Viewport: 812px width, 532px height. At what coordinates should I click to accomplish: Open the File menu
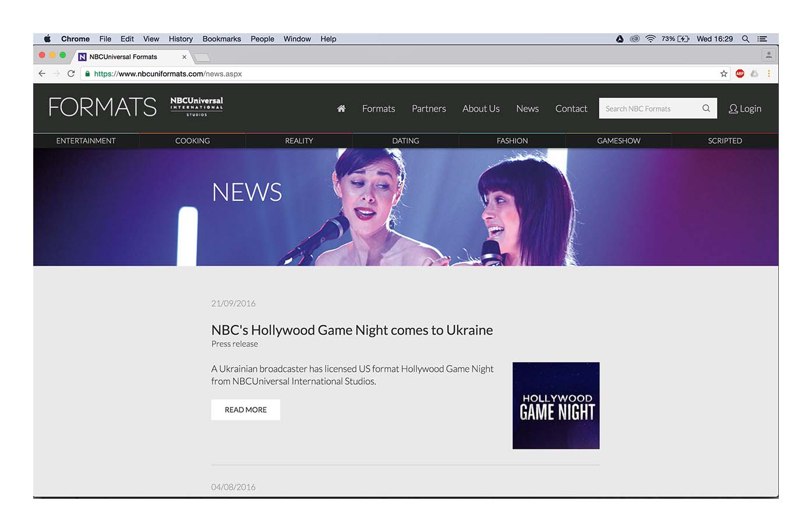pos(105,39)
